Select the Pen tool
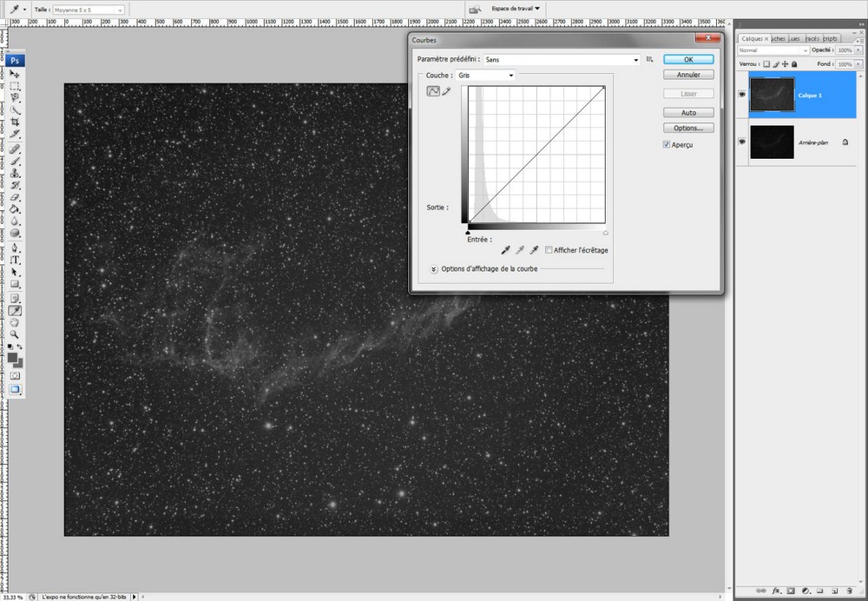This screenshot has width=868, height=601. [x=15, y=248]
